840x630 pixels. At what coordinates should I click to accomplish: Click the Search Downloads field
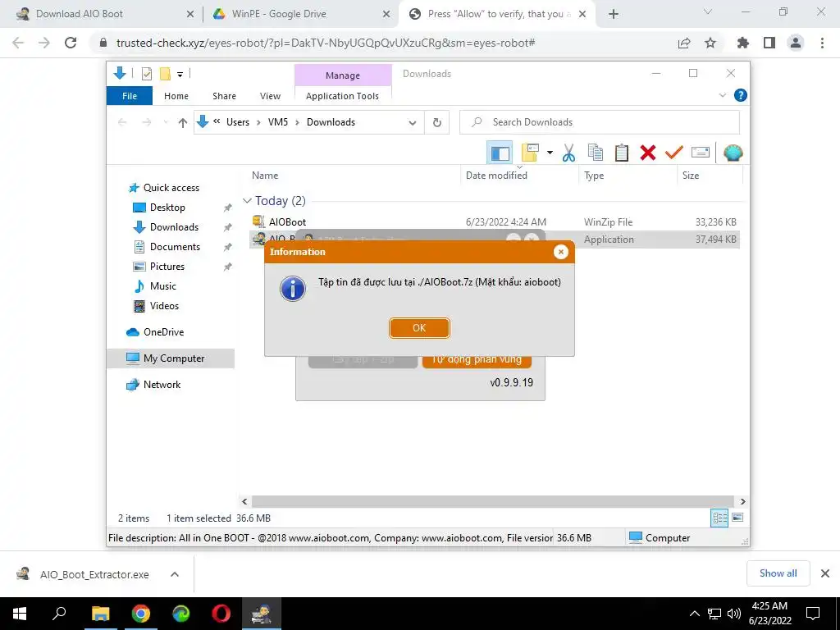pyautogui.click(x=600, y=122)
